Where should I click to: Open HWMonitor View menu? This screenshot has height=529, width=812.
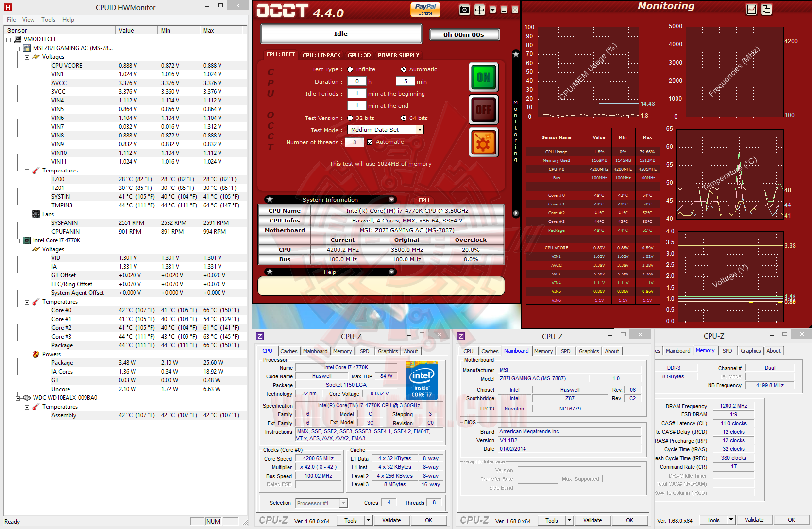[28, 20]
